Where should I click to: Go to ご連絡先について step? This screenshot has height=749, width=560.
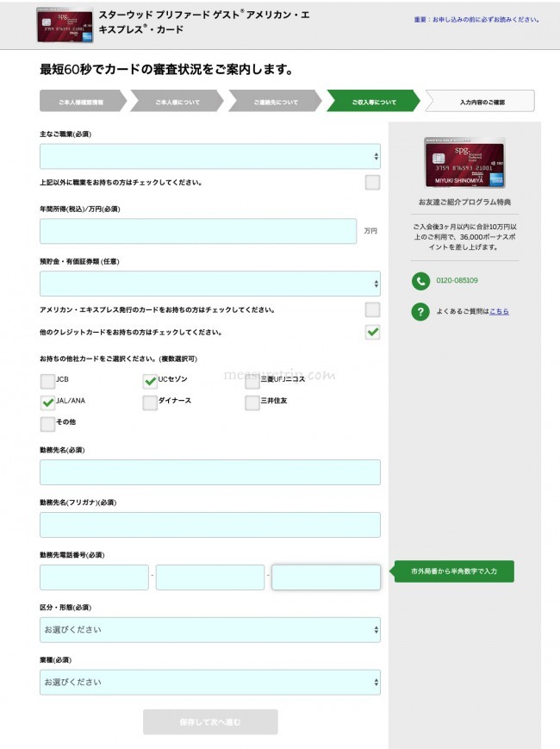[276, 101]
